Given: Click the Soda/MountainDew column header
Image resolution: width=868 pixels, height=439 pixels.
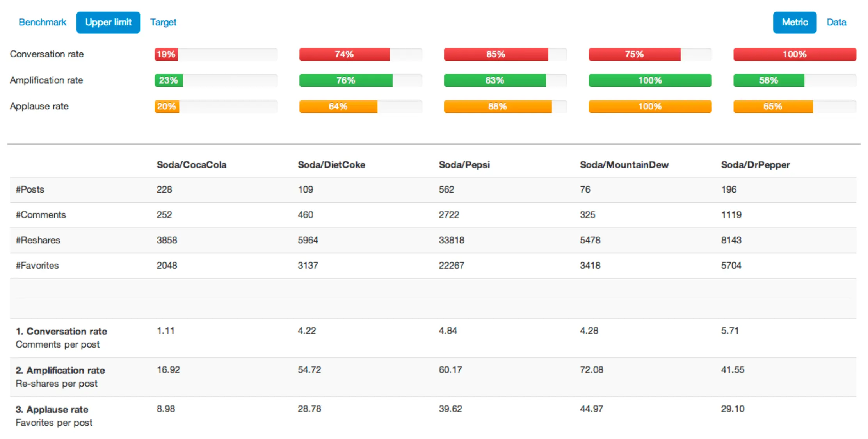Looking at the screenshot, I should (x=624, y=165).
